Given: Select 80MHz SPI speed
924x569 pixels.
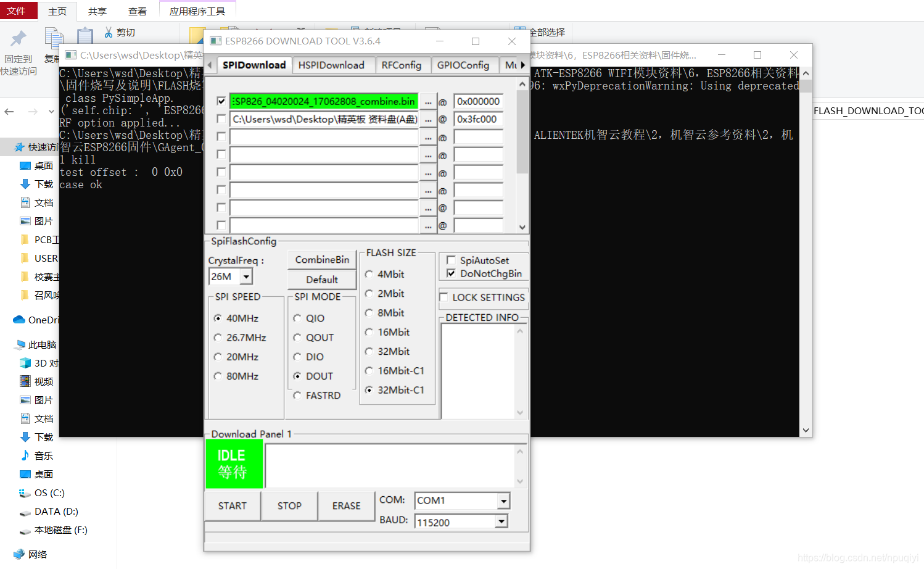Looking at the screenshot, I should point(218,376).
